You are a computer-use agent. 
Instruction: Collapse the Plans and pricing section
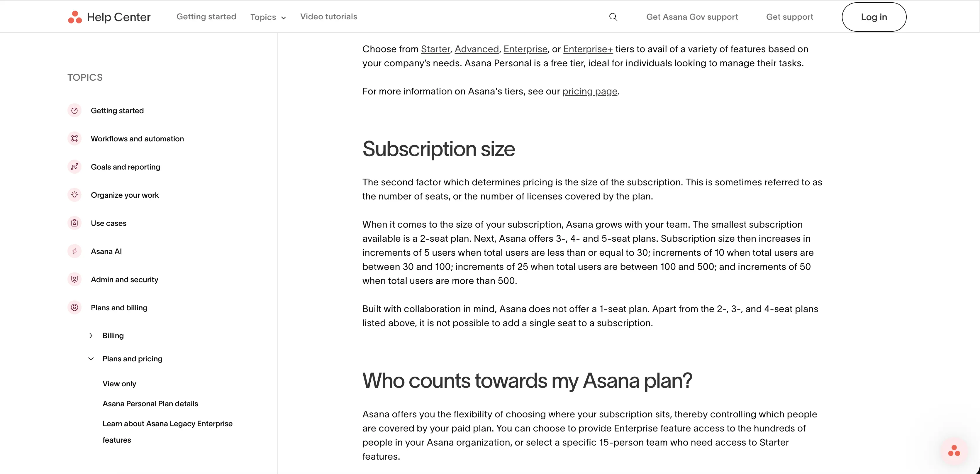(x=91, y=359)
